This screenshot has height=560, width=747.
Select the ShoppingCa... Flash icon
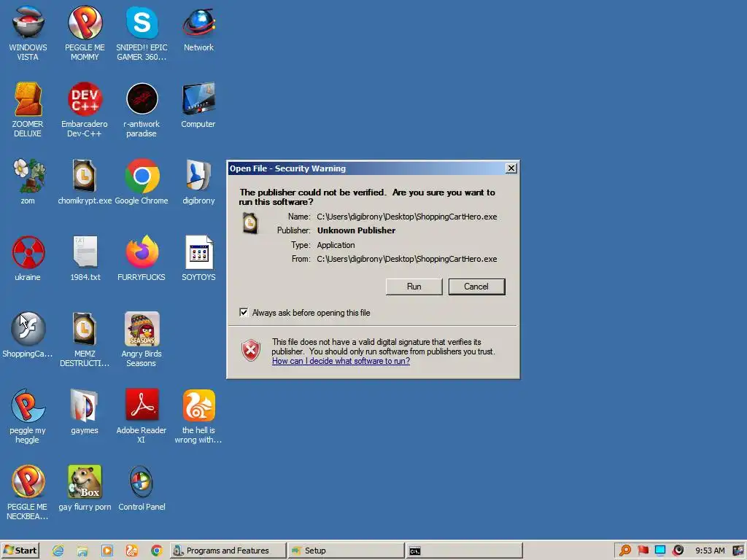(x=28, y=335)
